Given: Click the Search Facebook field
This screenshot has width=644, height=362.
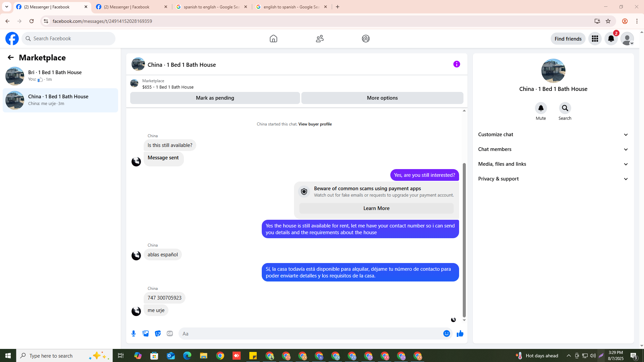Looking at the screenshot, I should pos(69,39).
